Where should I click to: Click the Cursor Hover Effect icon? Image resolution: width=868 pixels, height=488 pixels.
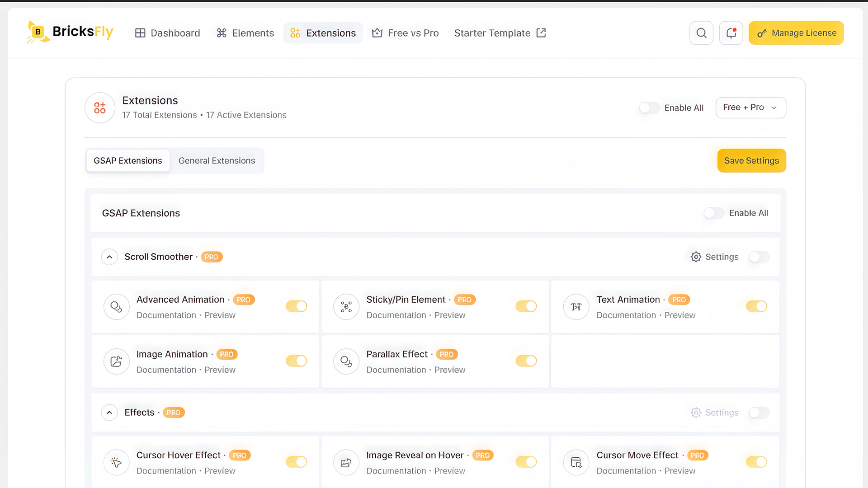click(117, 462)
